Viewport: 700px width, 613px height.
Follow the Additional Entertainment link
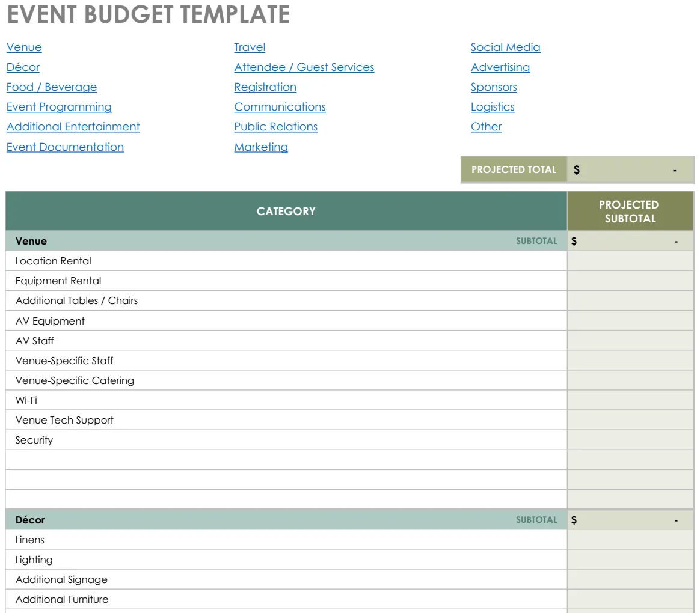(x=73, y=127)
